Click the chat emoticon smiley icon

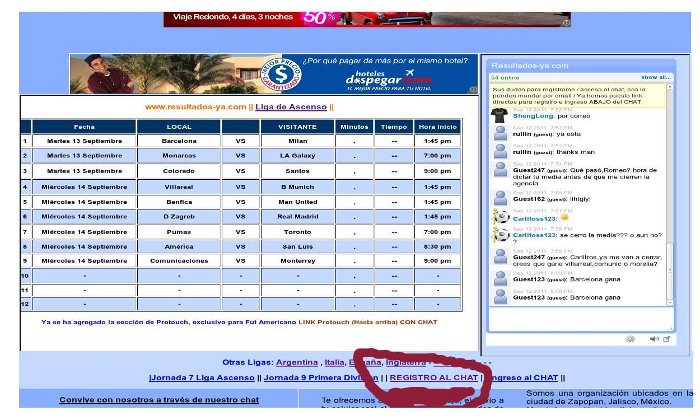click(631, 339)
